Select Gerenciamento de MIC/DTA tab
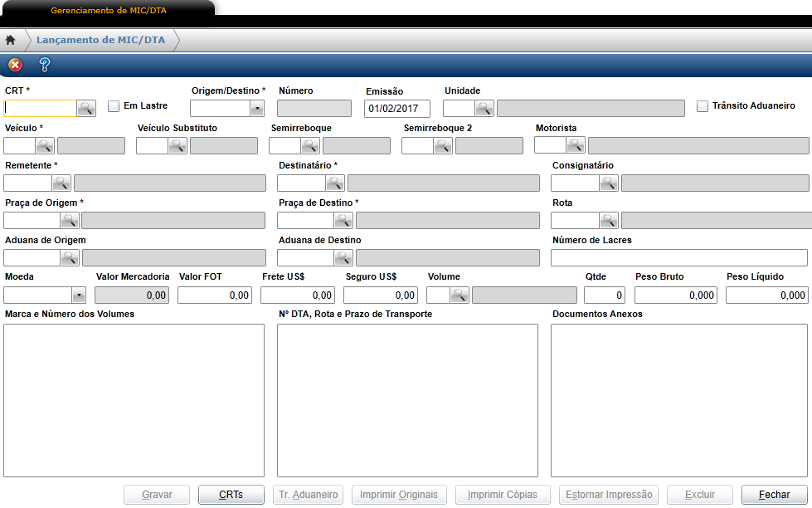The width and height of the screenshot is (812, 508). [x=108, y=10]
